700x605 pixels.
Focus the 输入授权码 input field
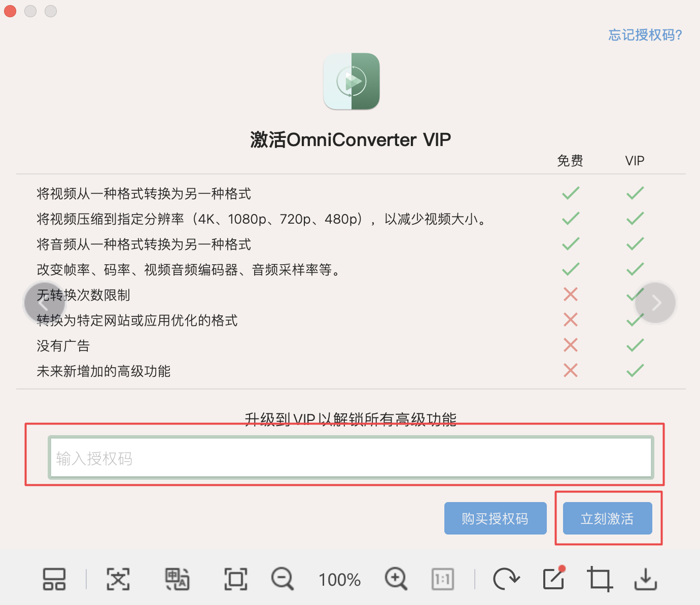click(351, 458)
